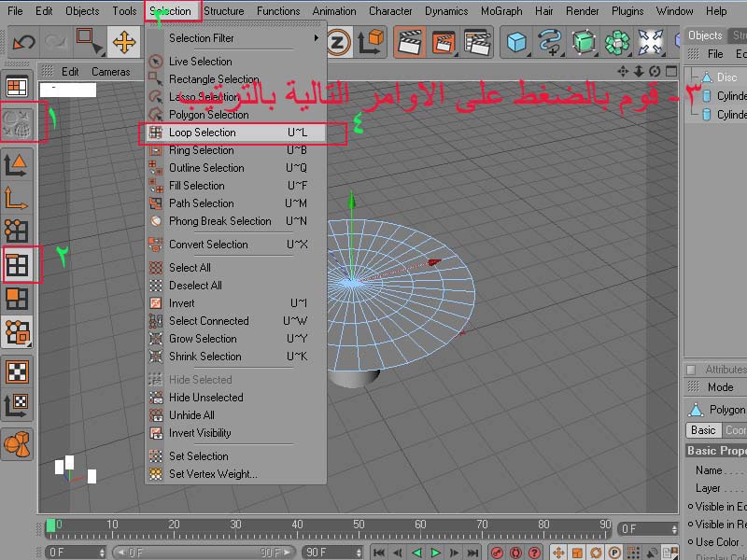Adjust the current frame 0 F stepper
747x560 pixels.
674,528
